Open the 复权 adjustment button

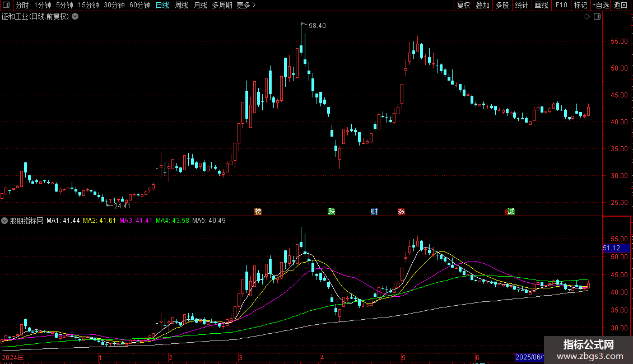click(x=463, y=5)
